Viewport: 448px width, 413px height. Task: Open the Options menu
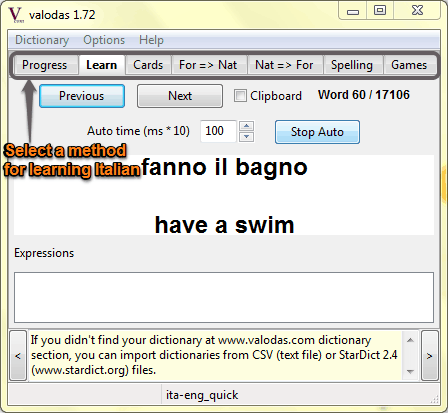coord(104,40)
